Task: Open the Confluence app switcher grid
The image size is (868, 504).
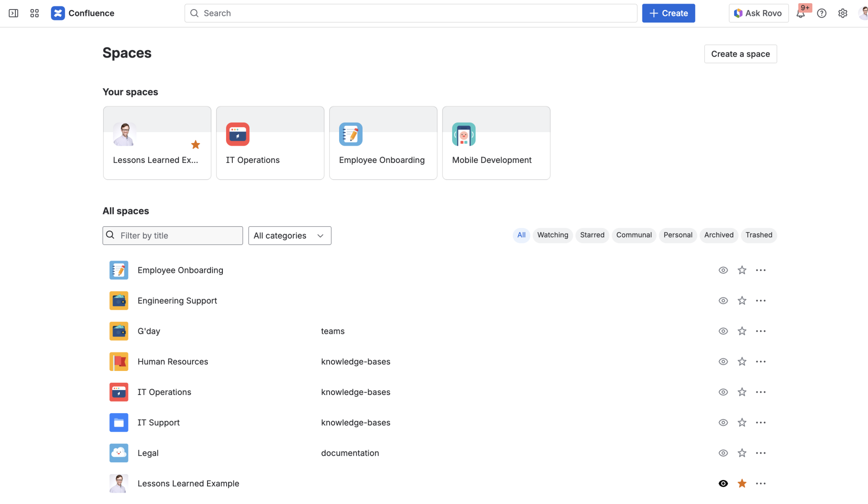Action: click(x=34, y=13)
